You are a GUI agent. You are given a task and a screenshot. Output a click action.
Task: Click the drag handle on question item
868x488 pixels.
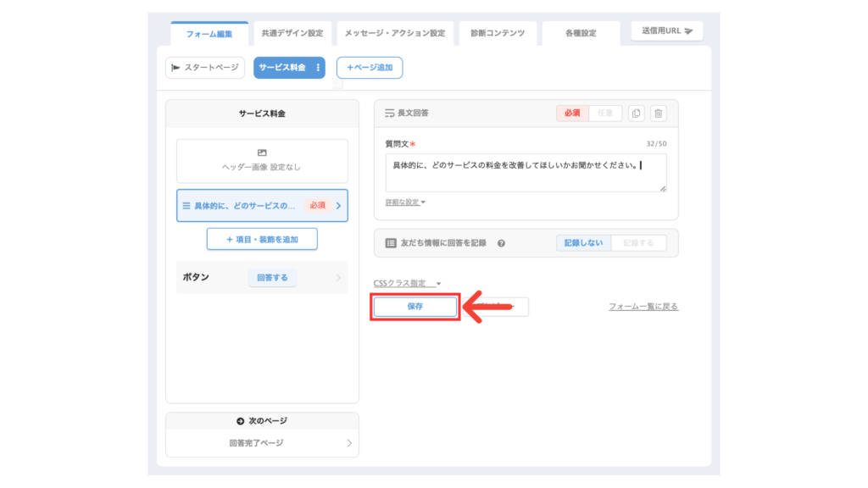click(186, 205)
